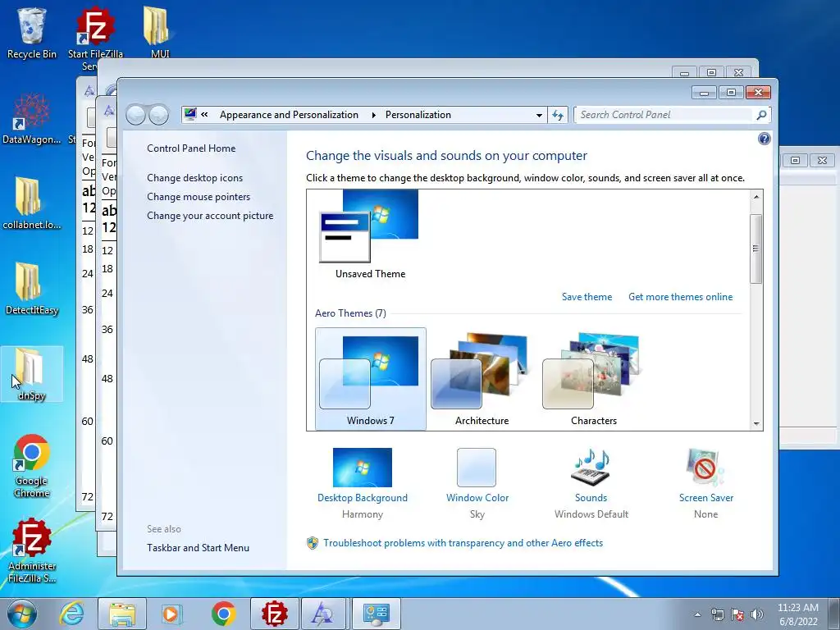The height and width of the screenshot is (630, 840).
Task: Switch to Control Panel taskbar button
Action: pos(376,614)
